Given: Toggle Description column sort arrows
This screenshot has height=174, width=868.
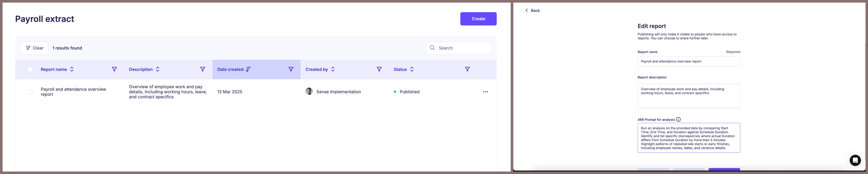Looking at the screenshot, I should click(157, 69).
